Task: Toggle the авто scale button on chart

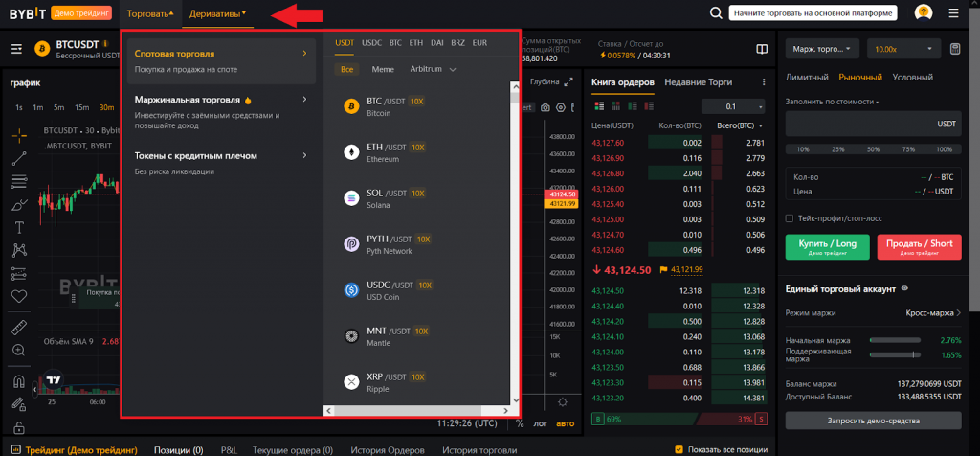Action: 565,422
